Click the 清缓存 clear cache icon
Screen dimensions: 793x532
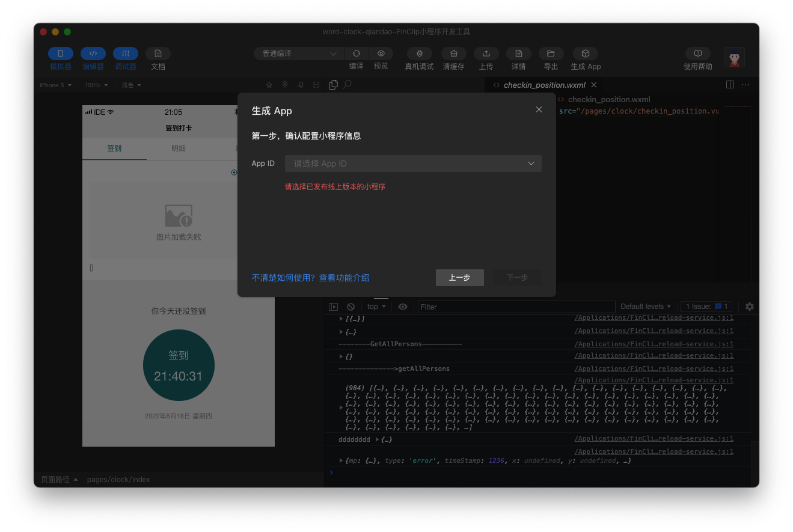[x=453, y=54]
